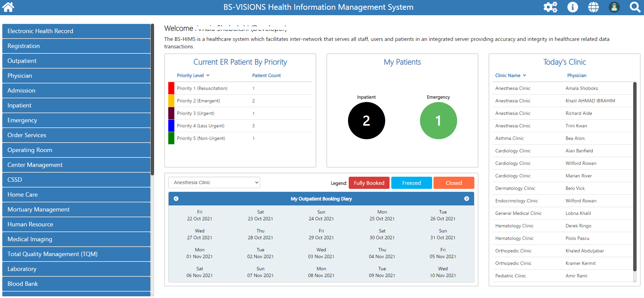644x298 pixels.
Task: Go to next dates in Booking Diary
Action: pos(467,199)
